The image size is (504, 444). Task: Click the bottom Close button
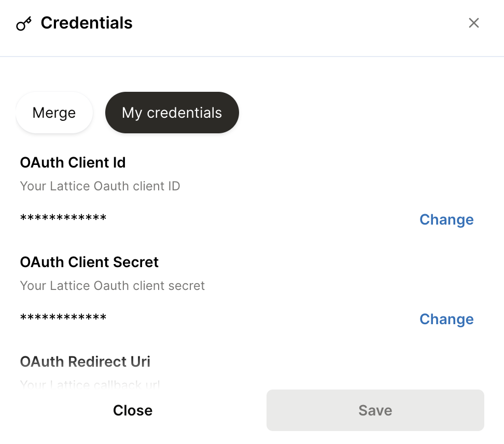pos(133,410)
